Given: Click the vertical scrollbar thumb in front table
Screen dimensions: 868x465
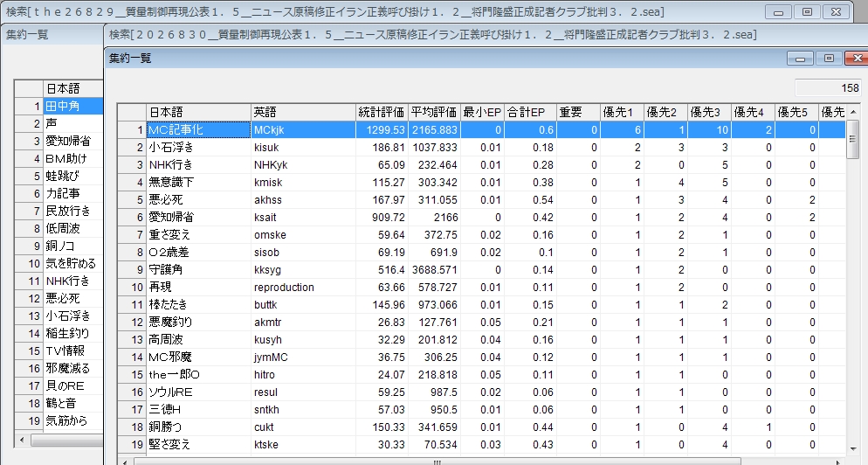Looking at the screenshot, I should click(852, 139).
